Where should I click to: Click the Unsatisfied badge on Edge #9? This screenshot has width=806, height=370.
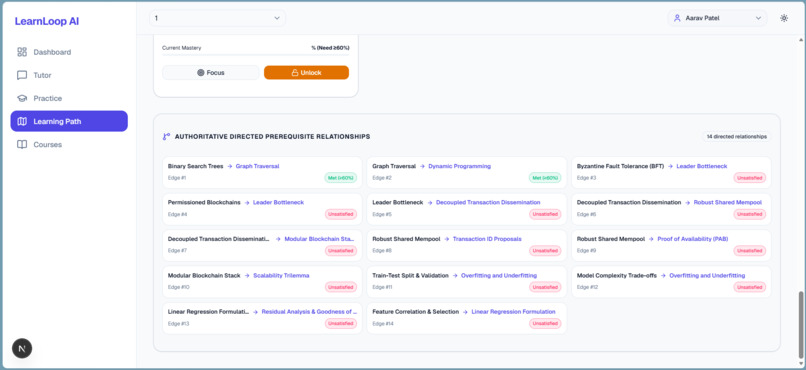tap(749, 251)
